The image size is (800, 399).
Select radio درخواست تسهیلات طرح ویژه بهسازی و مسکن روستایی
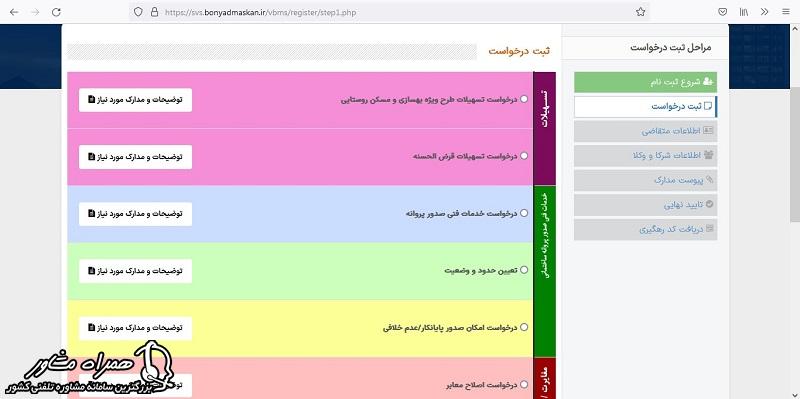click(x=524, y=99)
